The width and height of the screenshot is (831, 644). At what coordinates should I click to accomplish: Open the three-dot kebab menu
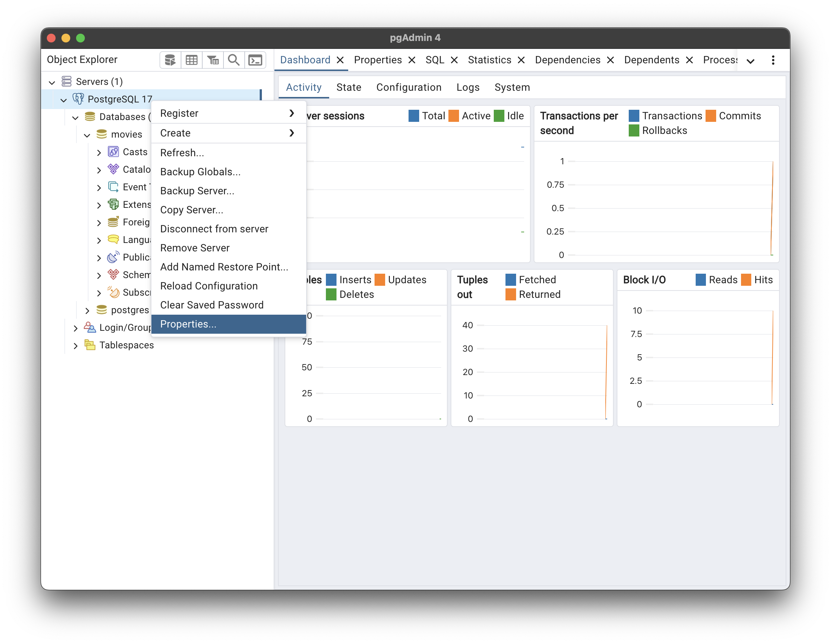pos(773,60)
